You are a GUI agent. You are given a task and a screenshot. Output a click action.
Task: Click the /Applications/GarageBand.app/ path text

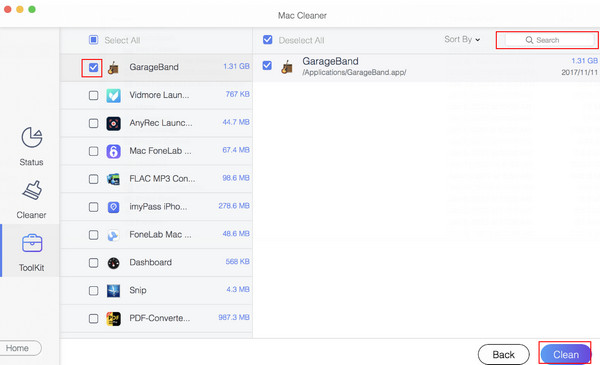pos(354,72)
